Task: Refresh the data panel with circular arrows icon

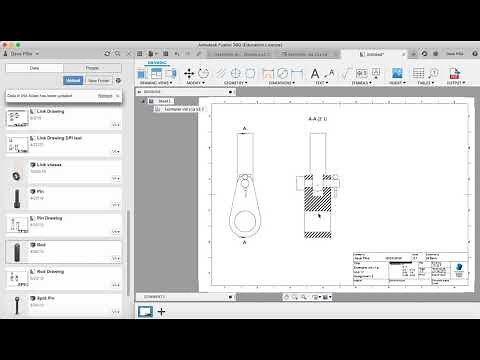Action: click(x=107, y=53)
